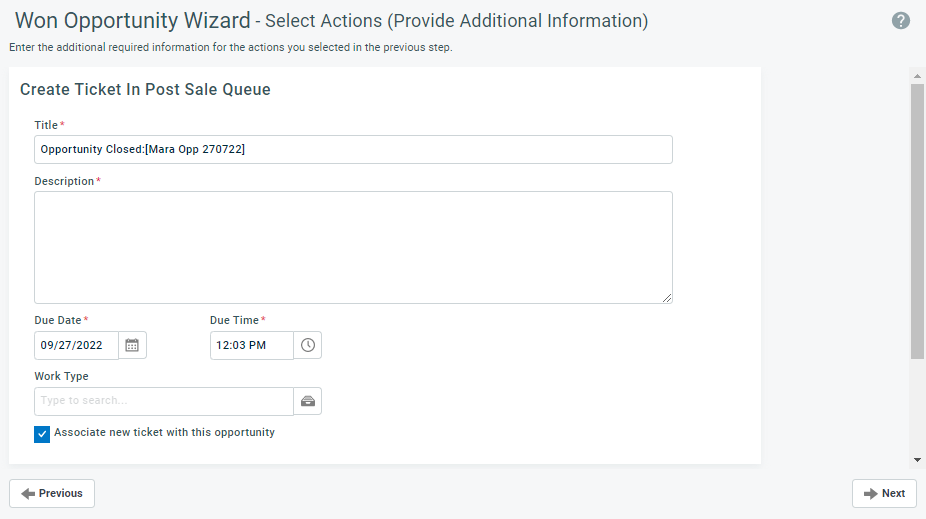926x519 pixels.
Task: Open the Due Date calendar picker
Action: pos(132,345)
